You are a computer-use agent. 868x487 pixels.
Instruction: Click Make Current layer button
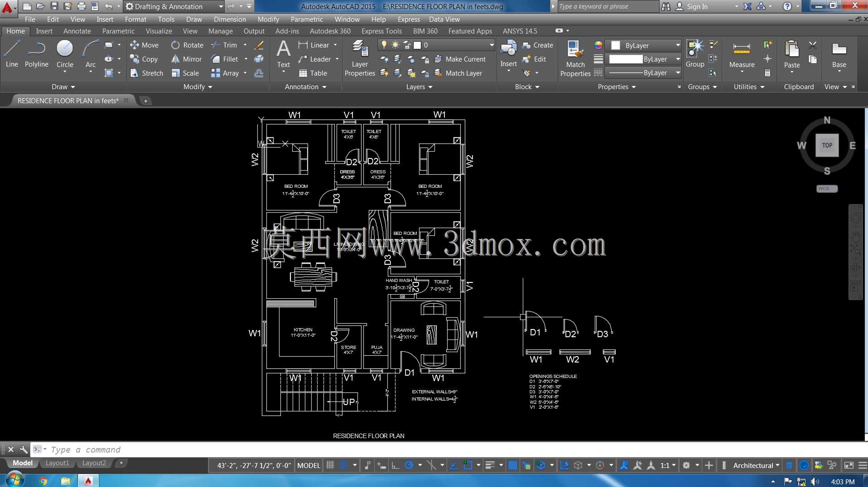[x=460, y=59]
